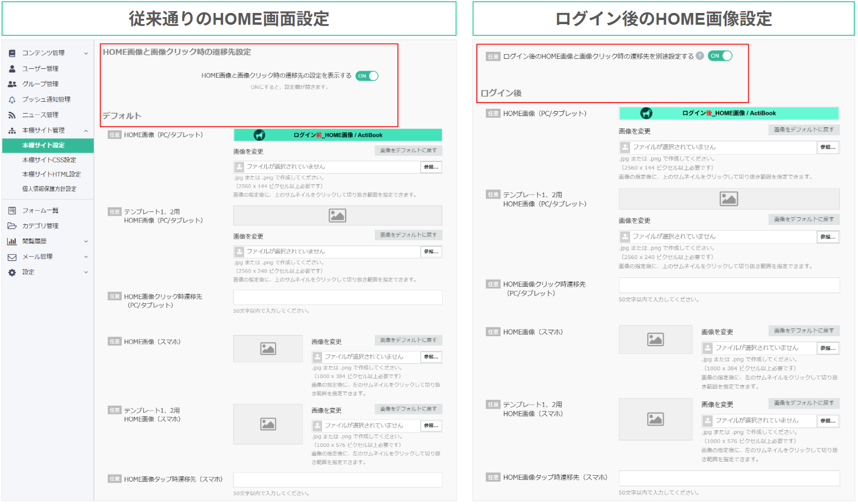Click the プッシュ通知管理 bell icon
Image resolution: width=858 pixels, height=504 pixels.
click(12, 100)
